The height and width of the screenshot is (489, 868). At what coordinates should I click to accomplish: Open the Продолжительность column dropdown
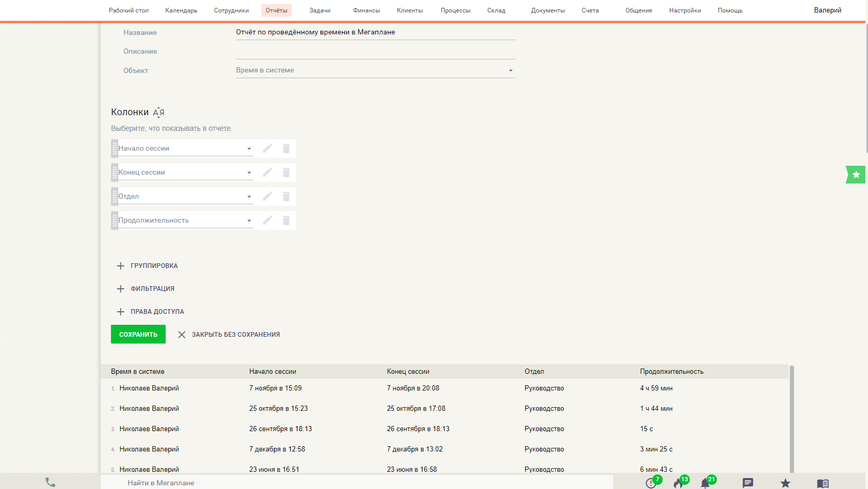(185, 221)
